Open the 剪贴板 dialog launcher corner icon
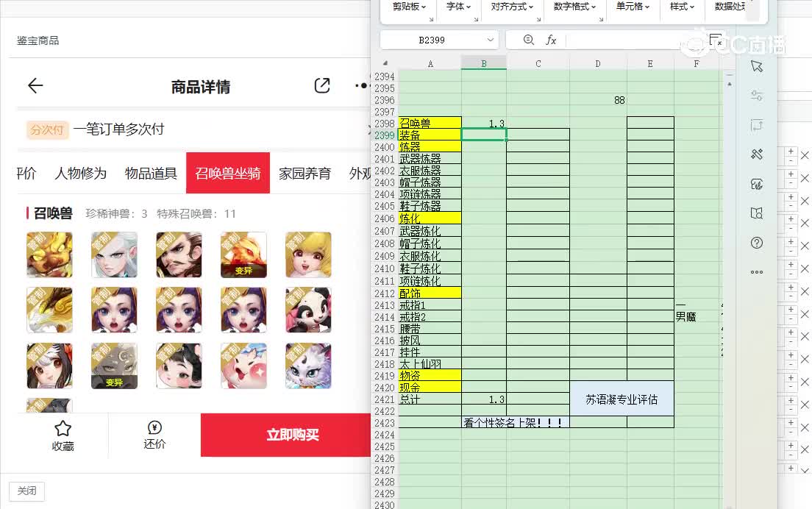The image size is (812, 509). (x=431, y=19)
